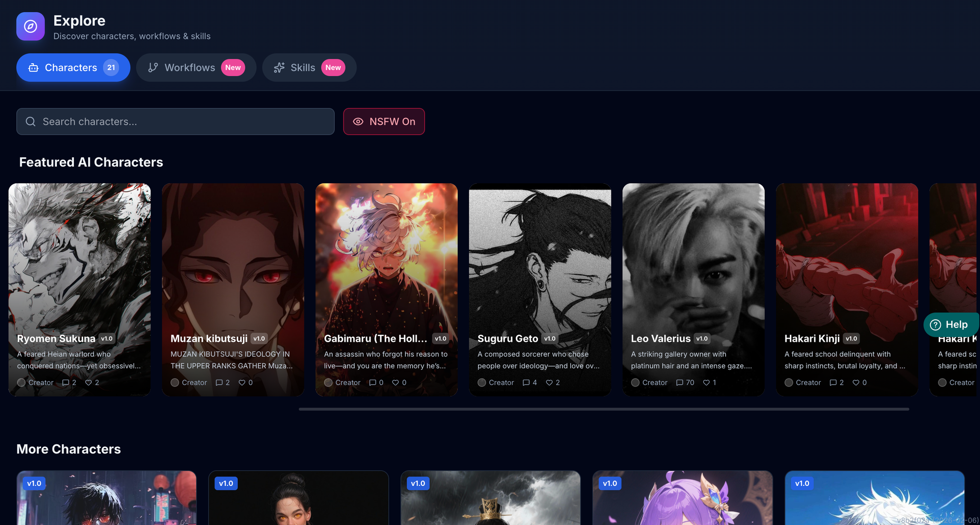Click the heart icon on Ryomen Sukuna card
Screen dimensions: 980x525
(89, 382)
